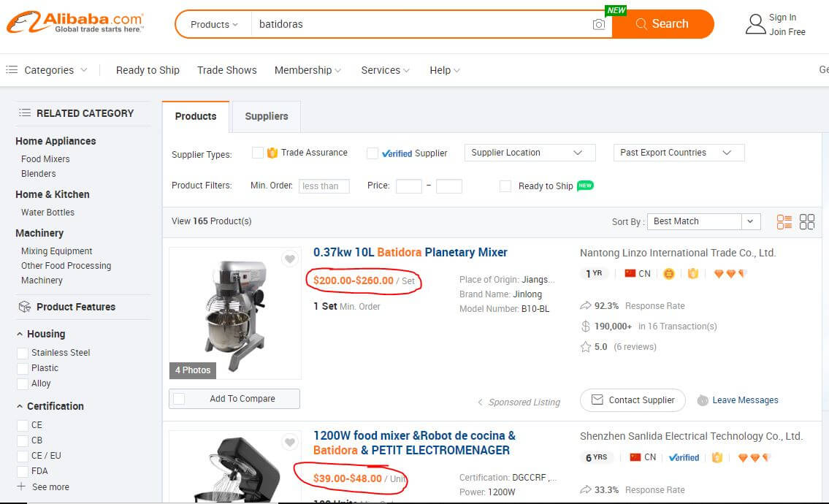Click the response rate arrow icon beside 33.3%
Image resolution: width=829 pixels, height=504 pixels.
click(x=586, y=489)
